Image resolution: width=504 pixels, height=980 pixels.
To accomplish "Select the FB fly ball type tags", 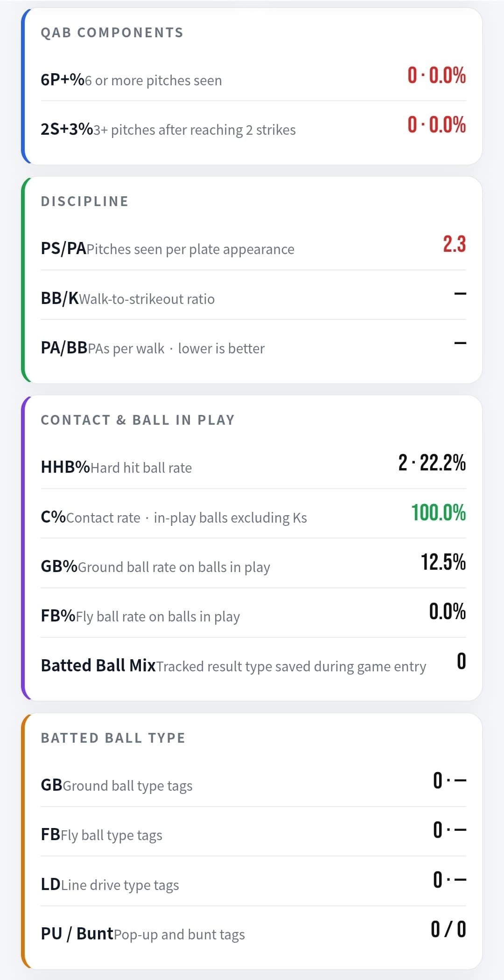I will (x=252, y=835).
